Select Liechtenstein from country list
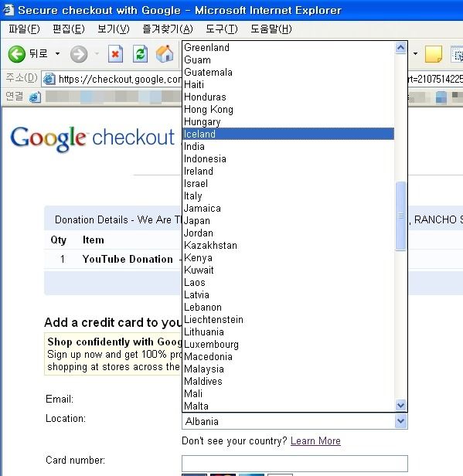Viewport: 463px width, 476px height. [x=288, y=319]
